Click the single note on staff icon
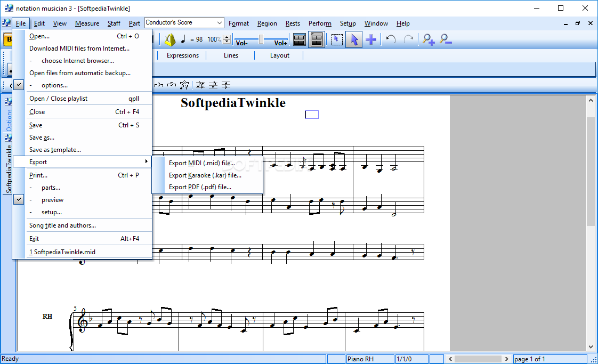Viewport: 598px width, 364px height. click(x=213, y=85)
